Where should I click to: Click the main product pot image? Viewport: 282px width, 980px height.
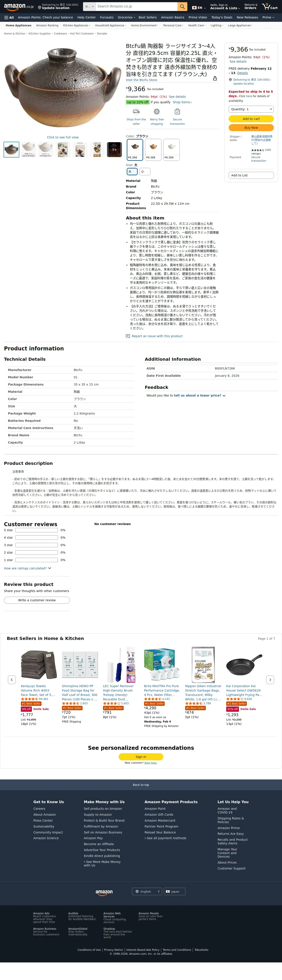coord(63,87)
